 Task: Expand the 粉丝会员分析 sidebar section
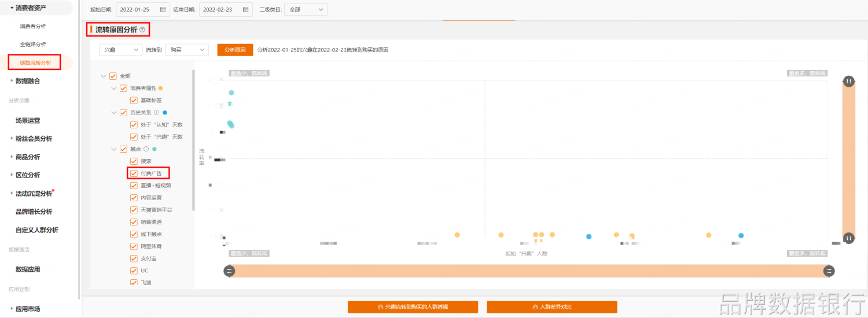(12, 139)
